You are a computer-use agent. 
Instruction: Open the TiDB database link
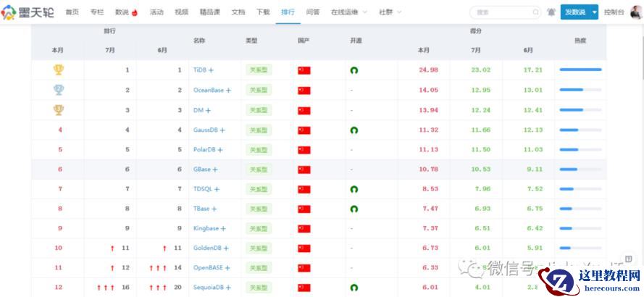point(200,70)
